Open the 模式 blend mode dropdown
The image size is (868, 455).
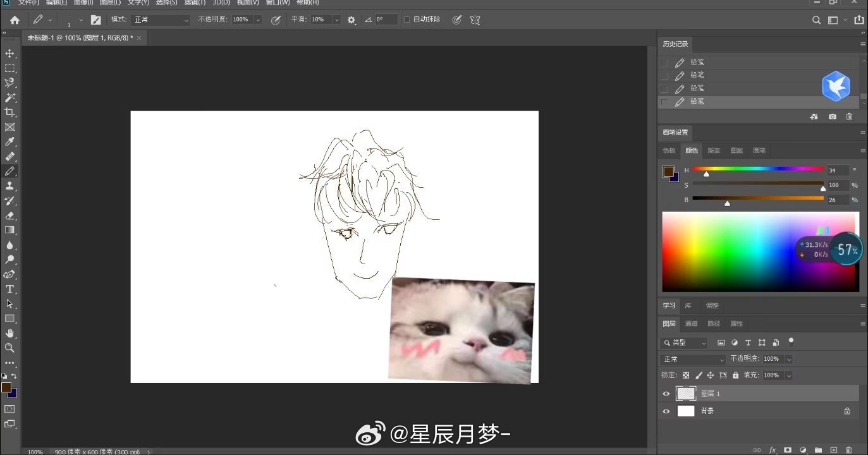(x=161, y=20)
